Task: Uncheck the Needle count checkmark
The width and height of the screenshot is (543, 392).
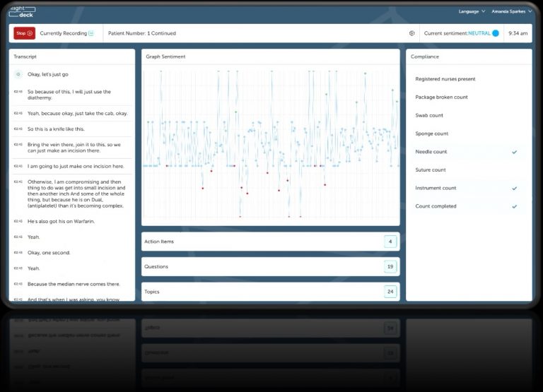Action: coord(514,152)
